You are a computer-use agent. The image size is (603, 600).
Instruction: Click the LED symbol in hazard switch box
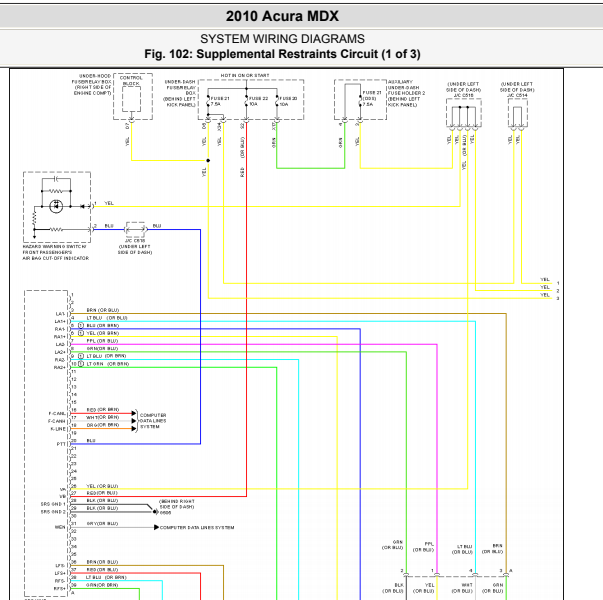56,206
